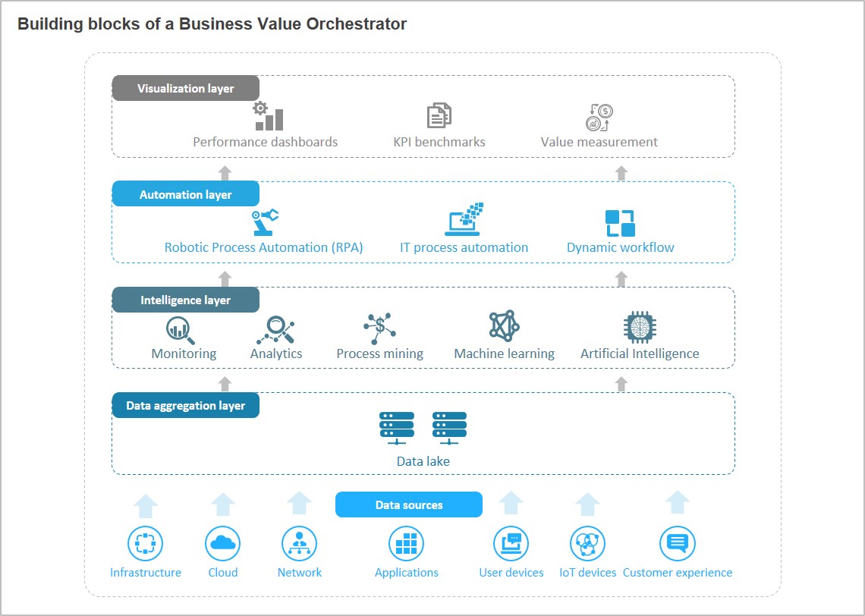This screenshot has height=616, width=865.
Task: Click the 'Performance dashboards' text
Action: (266, 143)
